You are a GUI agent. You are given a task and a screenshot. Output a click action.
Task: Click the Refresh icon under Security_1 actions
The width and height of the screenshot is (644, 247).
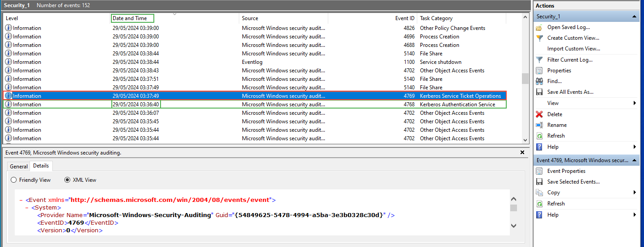539,136
